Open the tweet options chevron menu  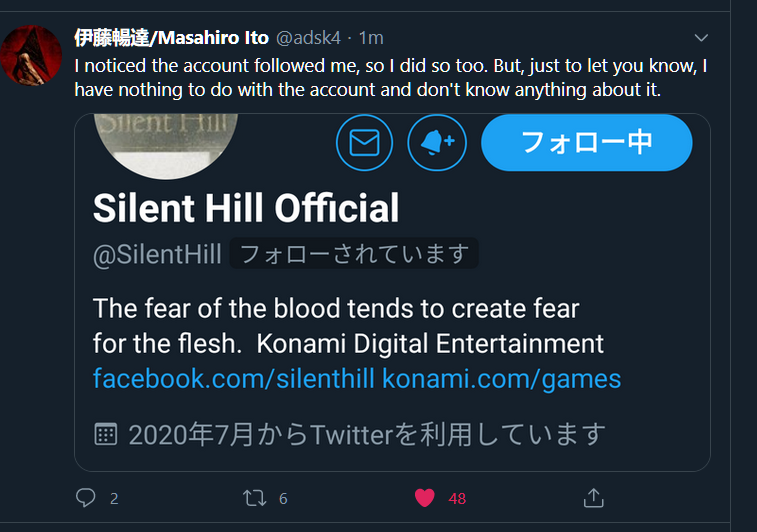701,38
